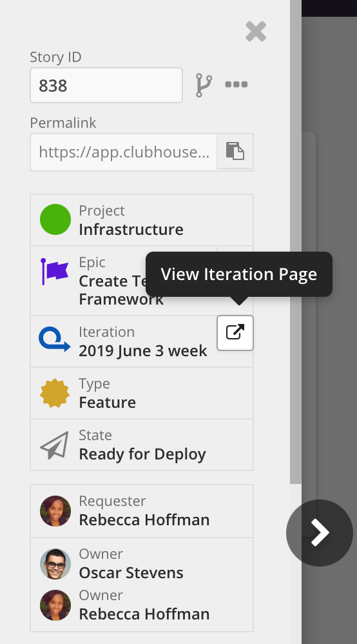357x644 pixels.
Task: Open iteration page via external link icon
Action: [235, 333]
